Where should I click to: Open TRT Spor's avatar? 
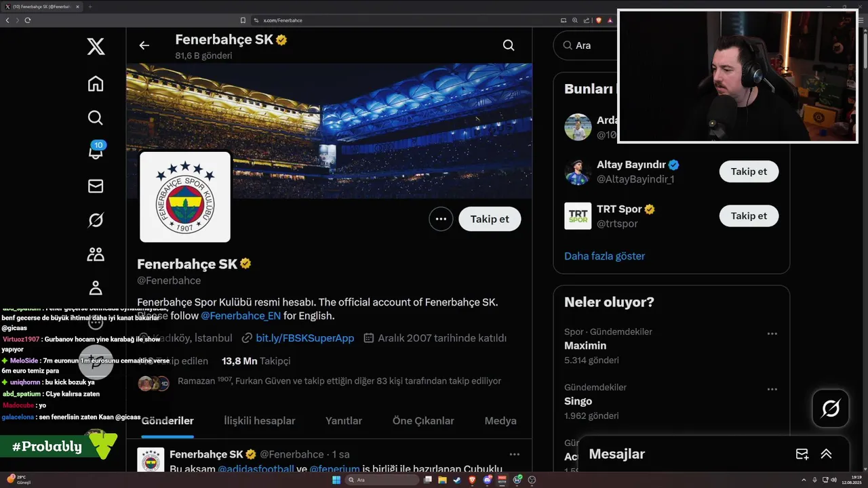pyautogui.click(x=578, y=216)
